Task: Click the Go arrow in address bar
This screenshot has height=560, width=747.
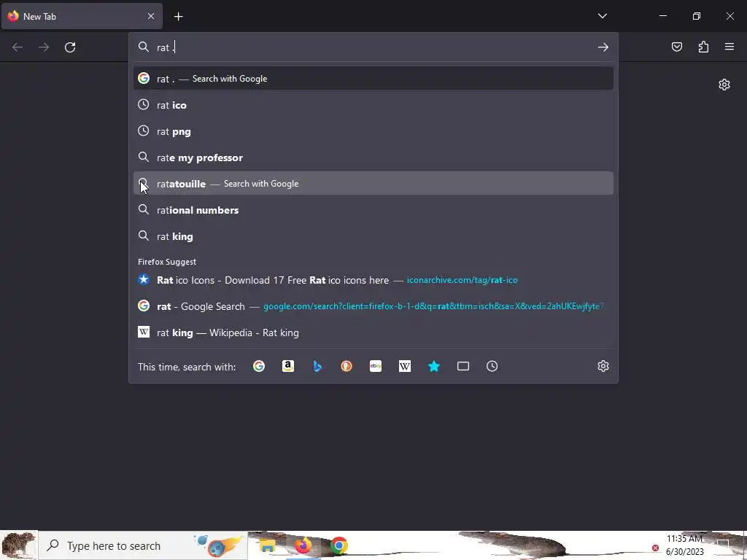Action: coord(603,47)
